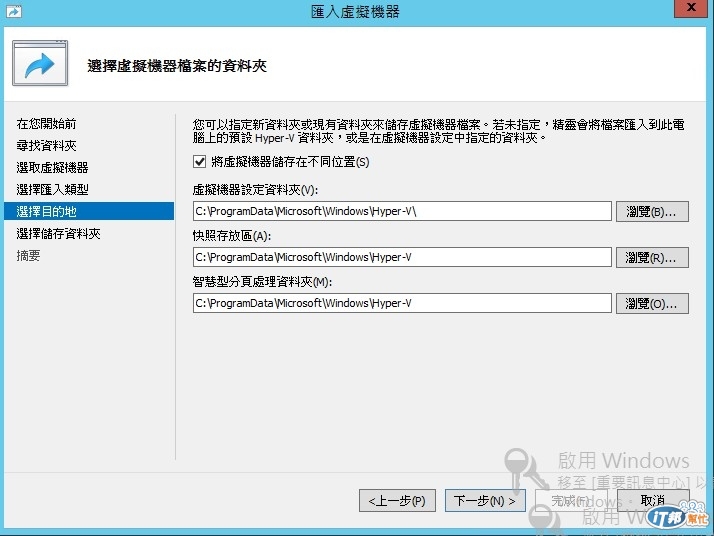Close the 匯入虛擬機器 dialog

pos(691,8)
